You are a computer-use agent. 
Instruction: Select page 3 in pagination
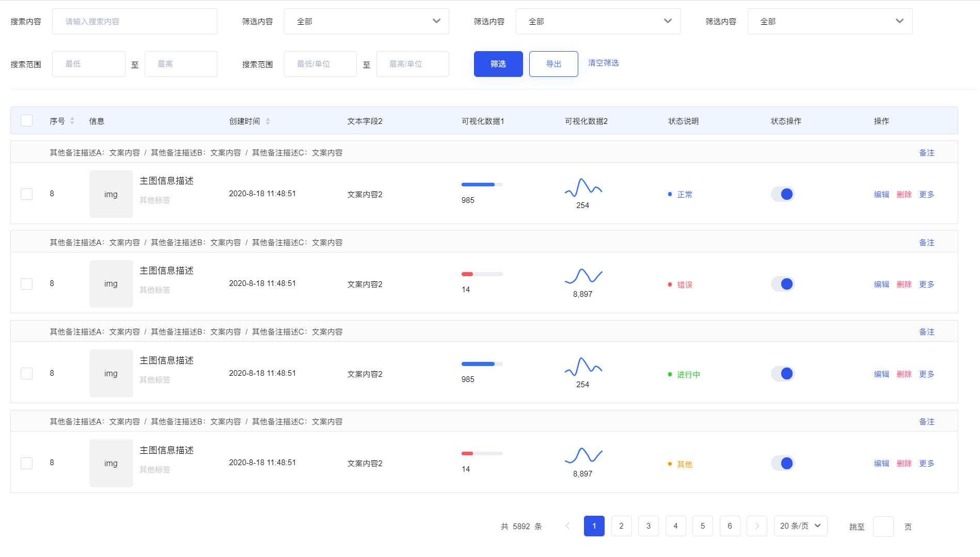coord(649,526)
